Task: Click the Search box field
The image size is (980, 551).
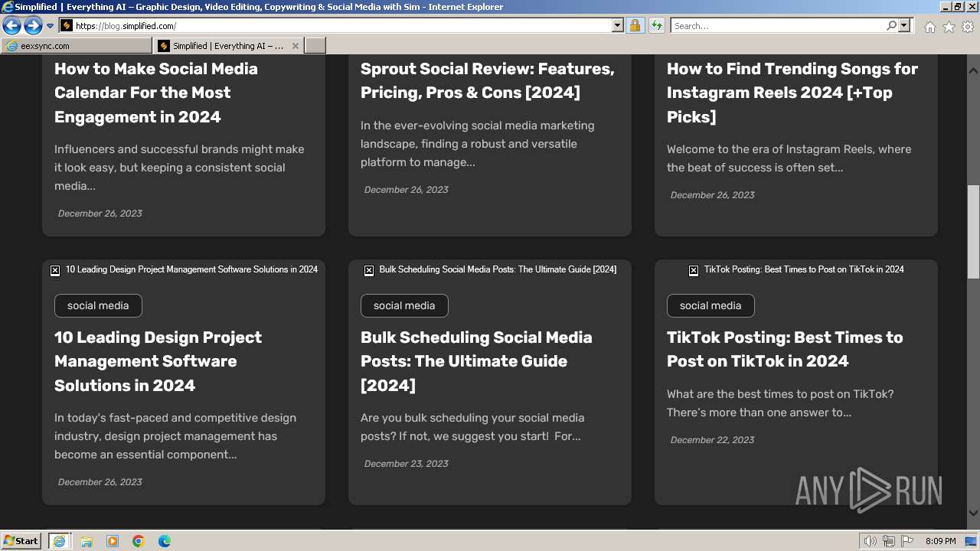Action: point(778,26)
